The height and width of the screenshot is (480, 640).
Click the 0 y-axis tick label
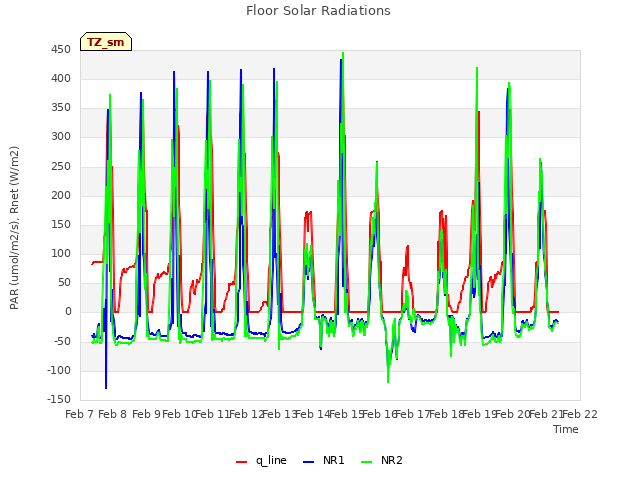(68, 312)
